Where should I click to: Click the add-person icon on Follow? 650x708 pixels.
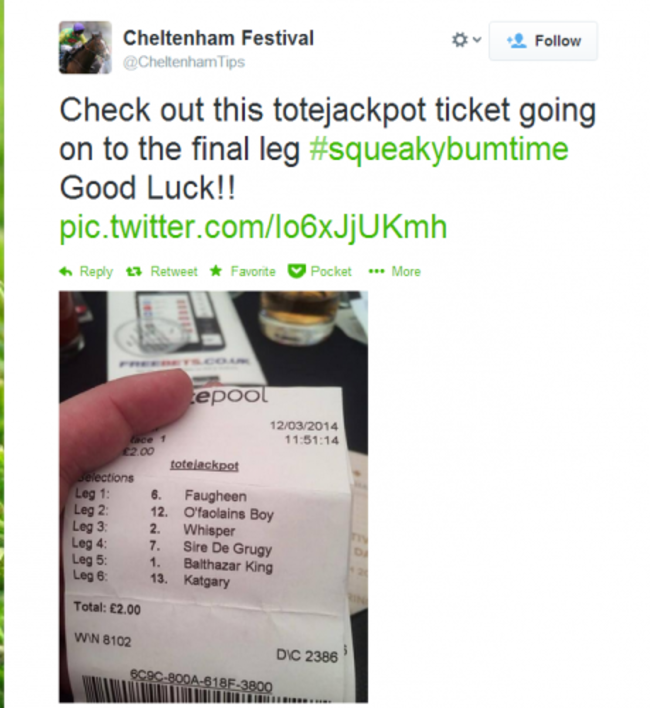click(x=516, y=41)
